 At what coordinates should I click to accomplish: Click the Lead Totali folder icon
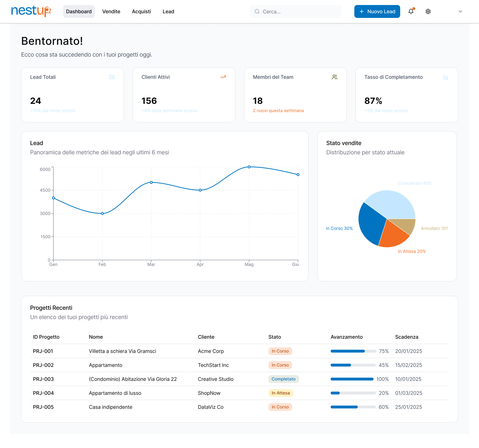click(112, 77)
